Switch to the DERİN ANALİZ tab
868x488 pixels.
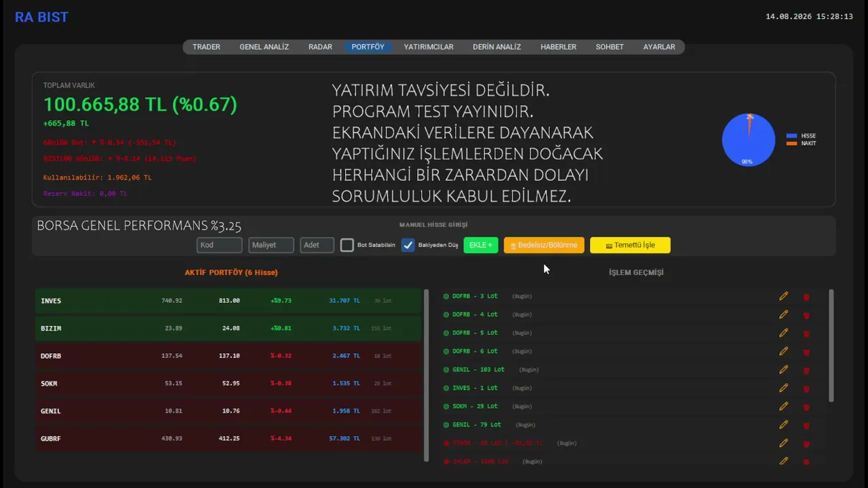pyautogui.click(x=496, y=47)
